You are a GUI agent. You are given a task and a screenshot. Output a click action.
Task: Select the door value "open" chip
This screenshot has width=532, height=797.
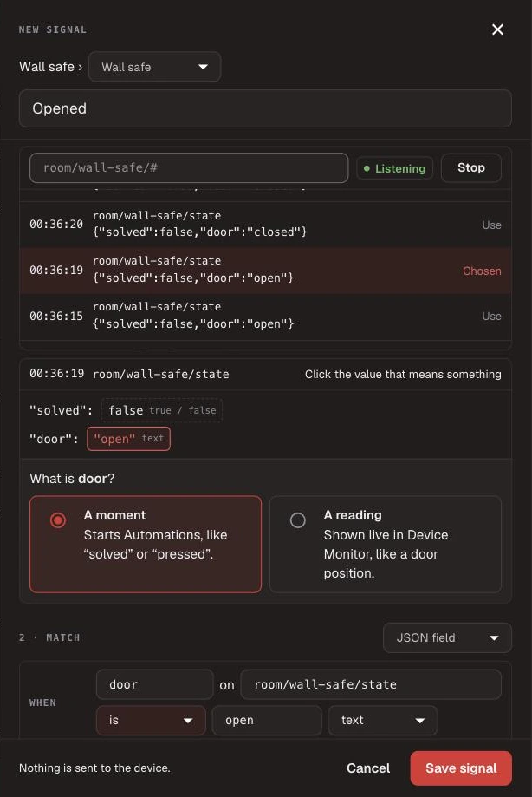pyautogui.click(x=128, y=439)
